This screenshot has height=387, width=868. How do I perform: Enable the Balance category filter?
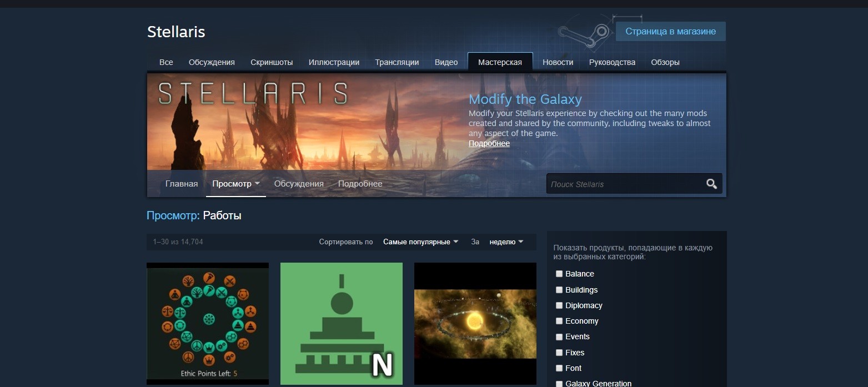[559, 274]
